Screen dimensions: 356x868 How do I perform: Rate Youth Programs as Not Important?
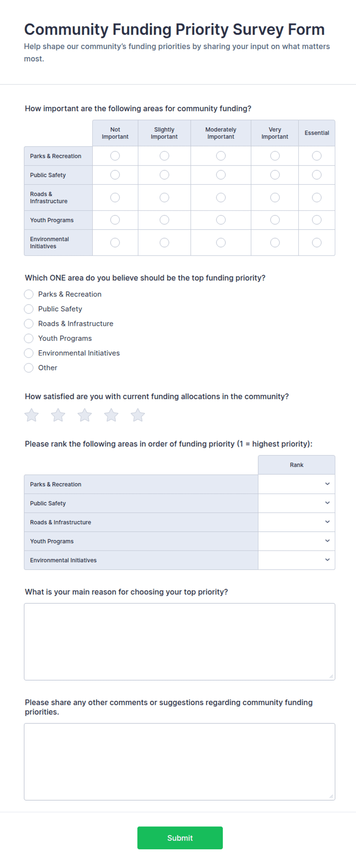pyautogui.click(x=115, y=220)
